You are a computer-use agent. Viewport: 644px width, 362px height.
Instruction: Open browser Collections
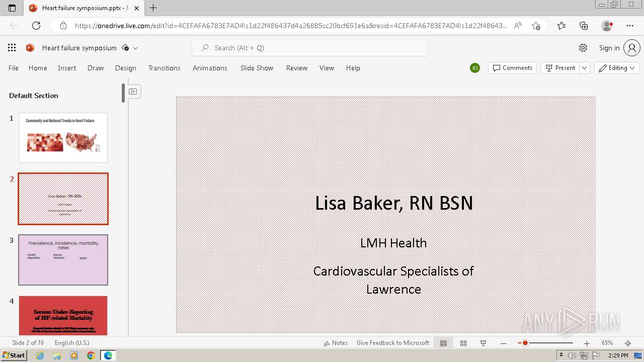tap(584, 26)
